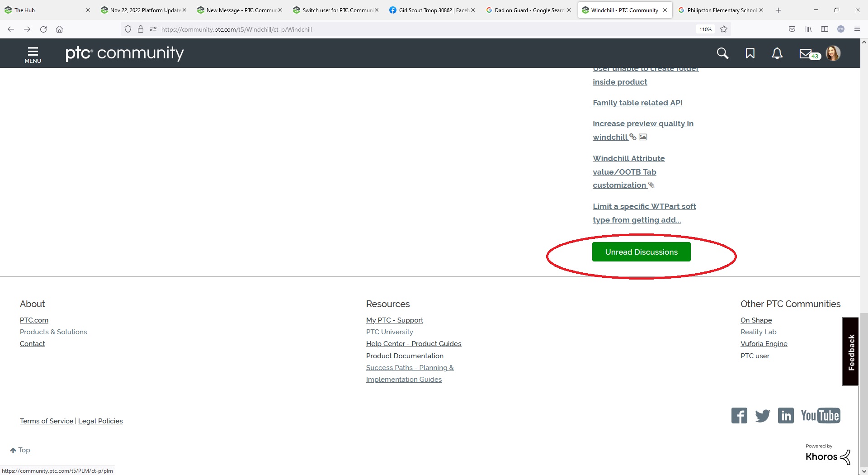The image size is (868, 475).
Task: Click the user profile avatar
Action: click(834, 53)
